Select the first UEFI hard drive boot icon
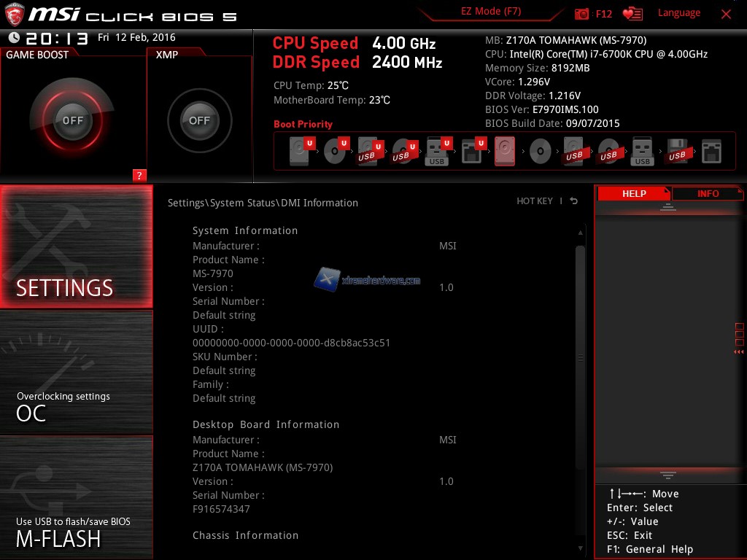This screenshot has width=747, height=560. click(300, 152)
